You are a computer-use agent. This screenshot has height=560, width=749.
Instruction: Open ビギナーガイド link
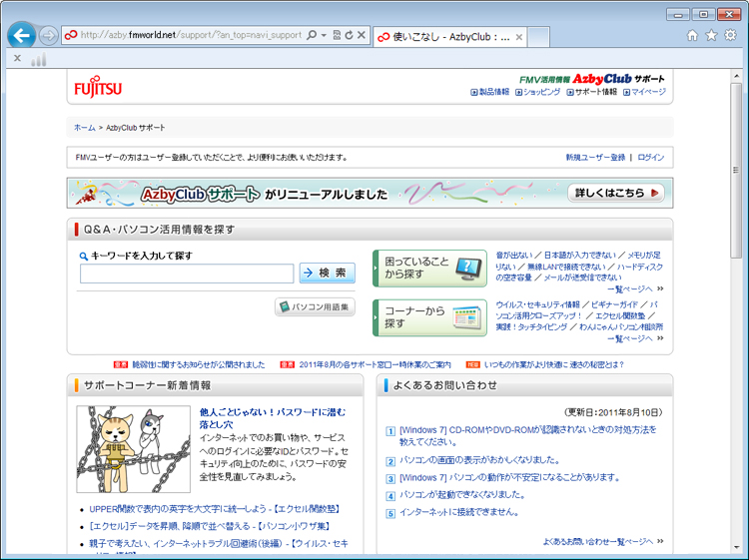click(614, 304)
